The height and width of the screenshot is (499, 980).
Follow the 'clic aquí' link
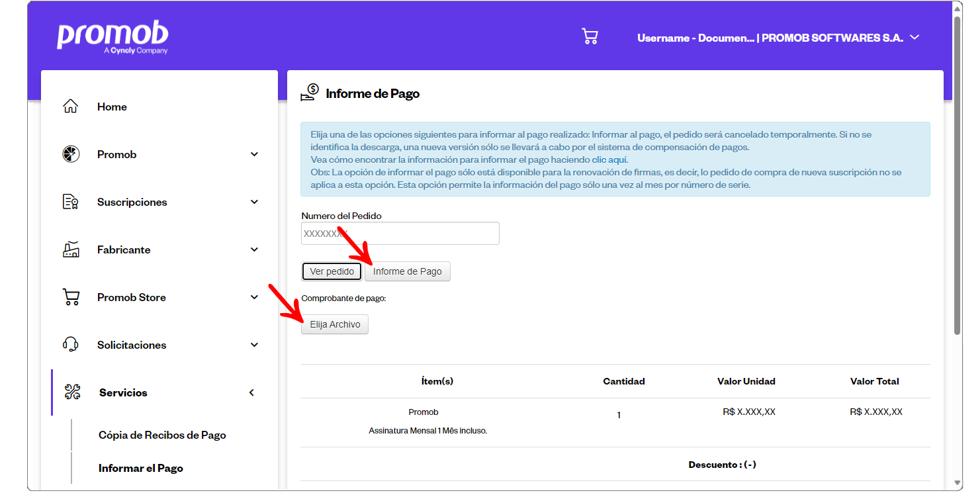(x=609, y=159)
